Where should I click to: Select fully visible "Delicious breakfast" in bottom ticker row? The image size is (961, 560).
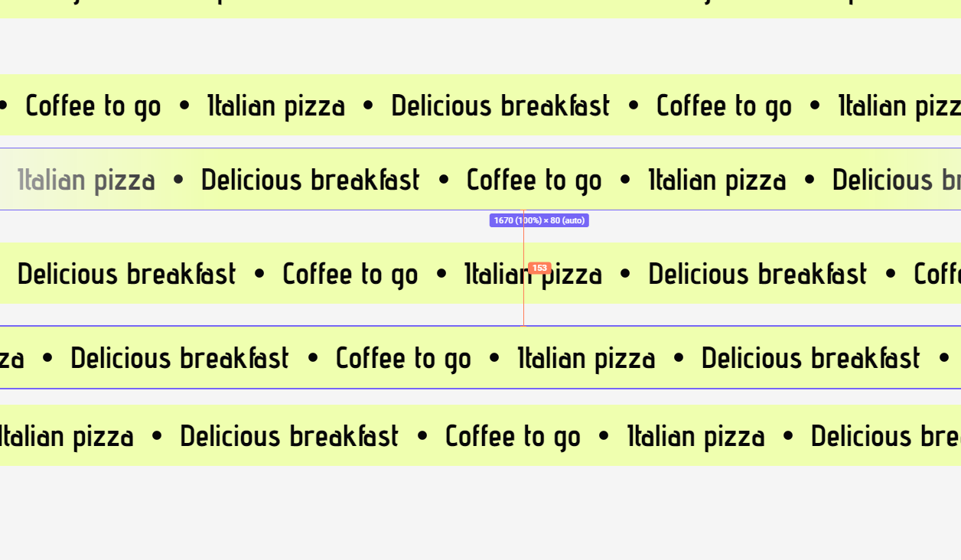(x=289, y=436)
